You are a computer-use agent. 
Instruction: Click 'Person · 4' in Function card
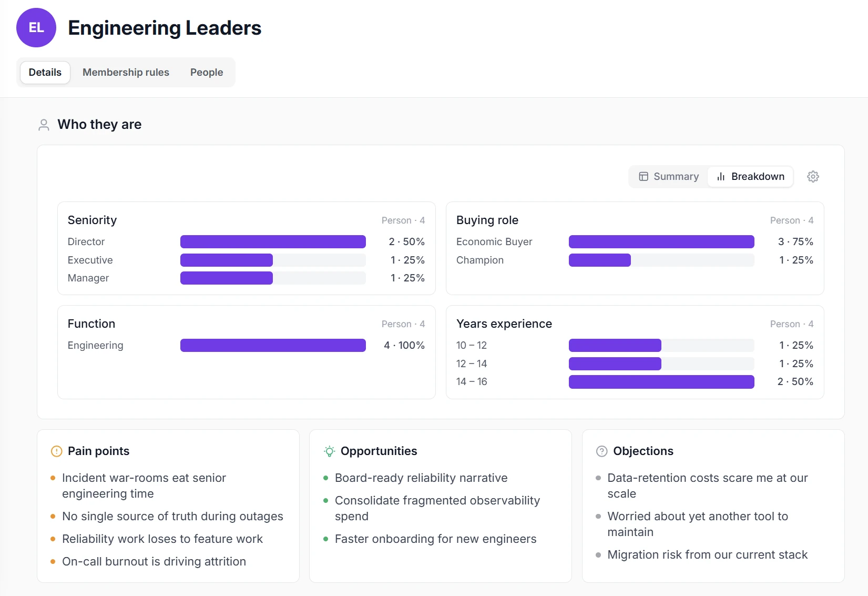click(403, 324)
